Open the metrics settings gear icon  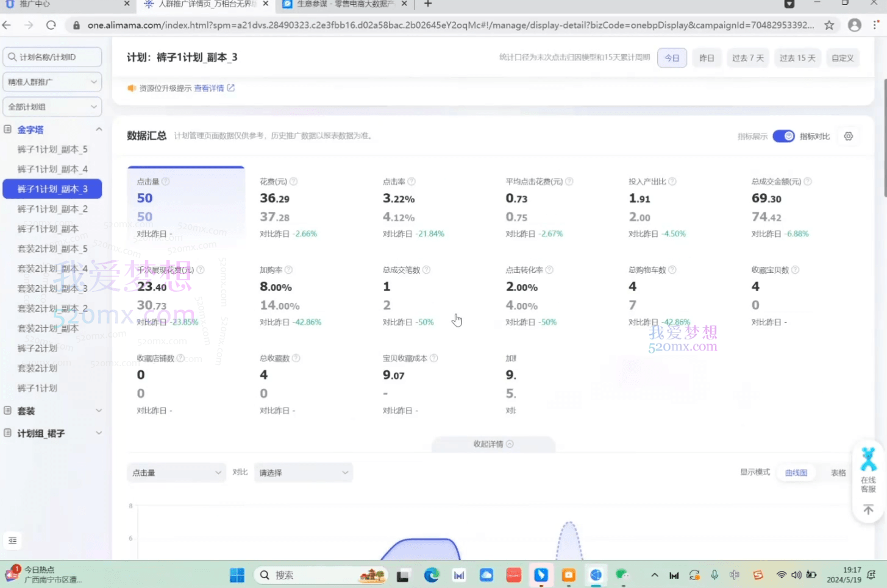click(x=848, y=136)
